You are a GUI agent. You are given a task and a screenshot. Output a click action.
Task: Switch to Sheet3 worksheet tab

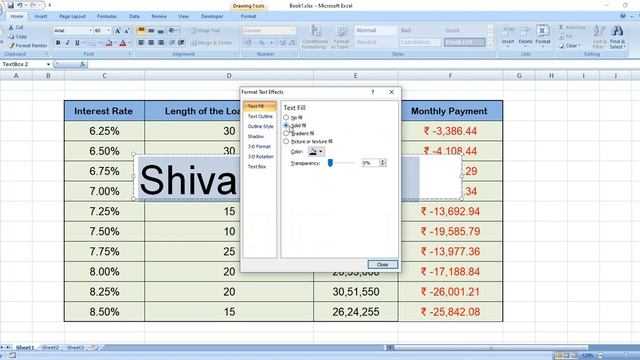point(75,347)
